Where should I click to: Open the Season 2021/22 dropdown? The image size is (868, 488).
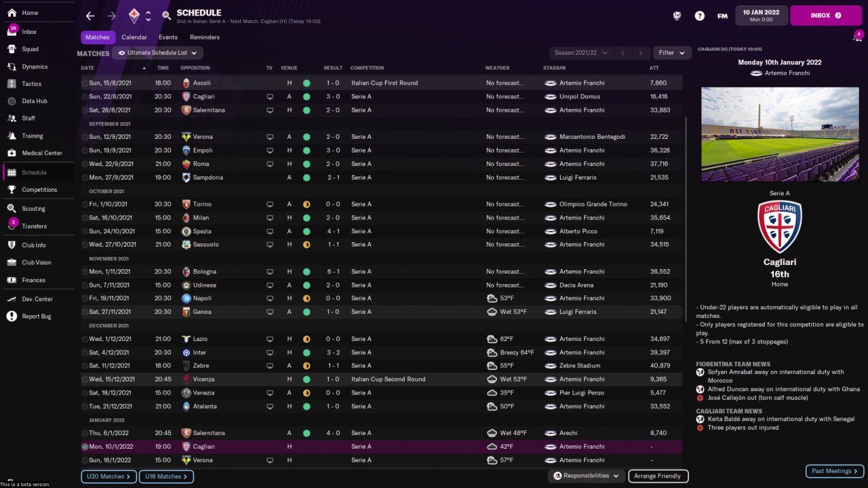click(580, 53)
